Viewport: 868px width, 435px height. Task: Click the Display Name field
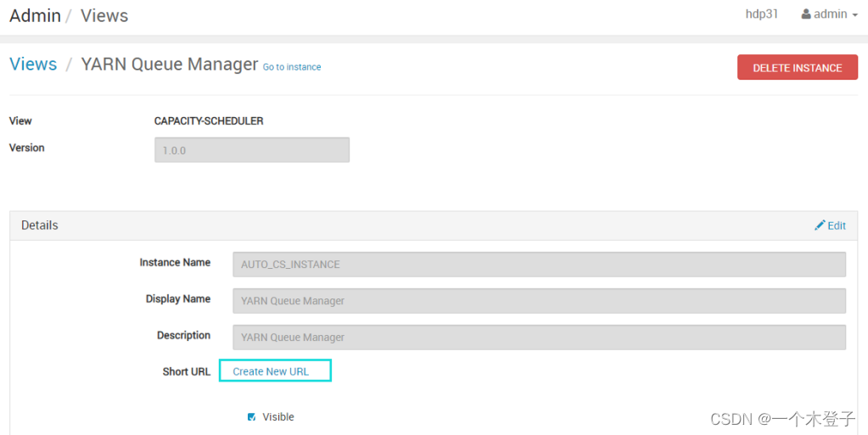pyautogui.click(x=539, y=300)
